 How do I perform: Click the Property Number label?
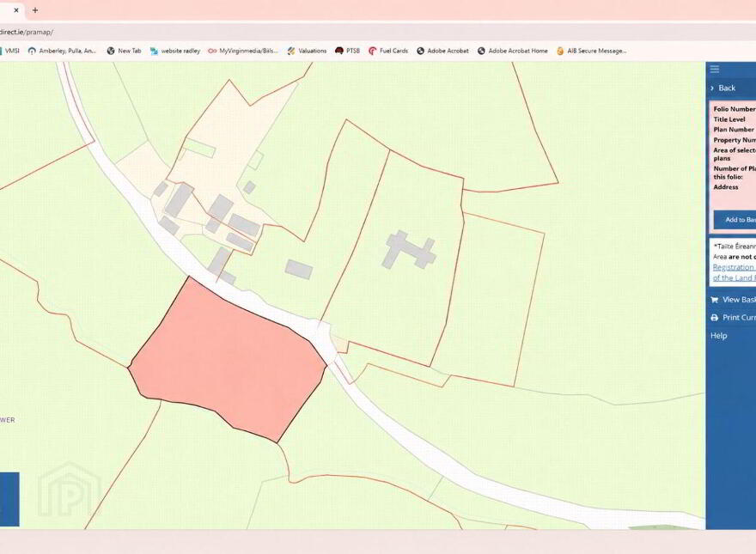pyautogui.click(x=735, y=140)
